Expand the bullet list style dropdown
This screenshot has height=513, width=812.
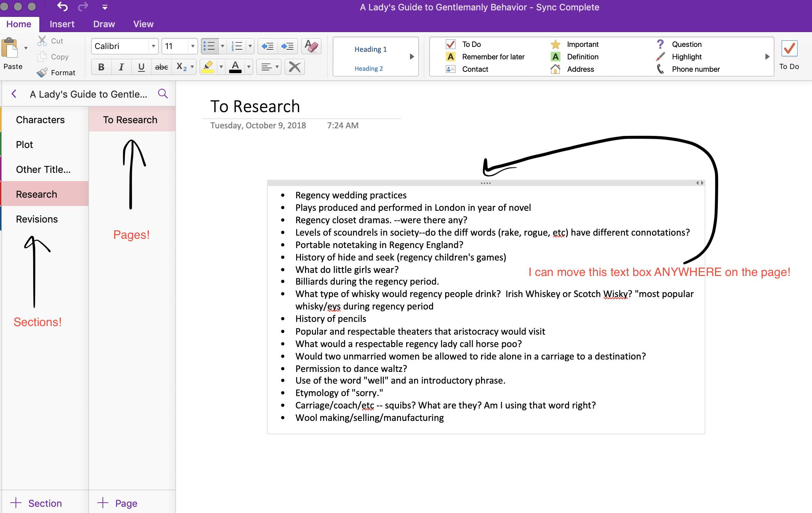tap(222, 46)
